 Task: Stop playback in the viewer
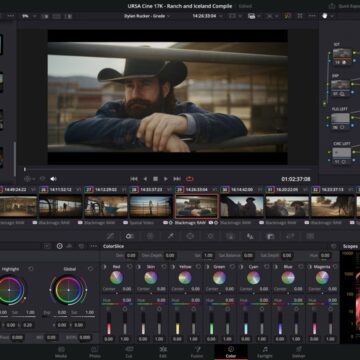coord(155,179)
